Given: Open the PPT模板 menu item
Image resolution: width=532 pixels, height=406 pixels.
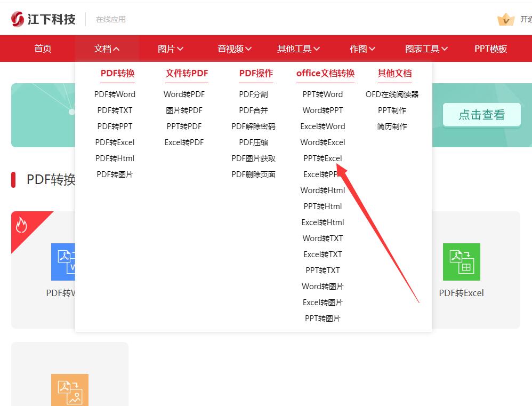Looking at the screenshot, I should (x=489, y=48).
